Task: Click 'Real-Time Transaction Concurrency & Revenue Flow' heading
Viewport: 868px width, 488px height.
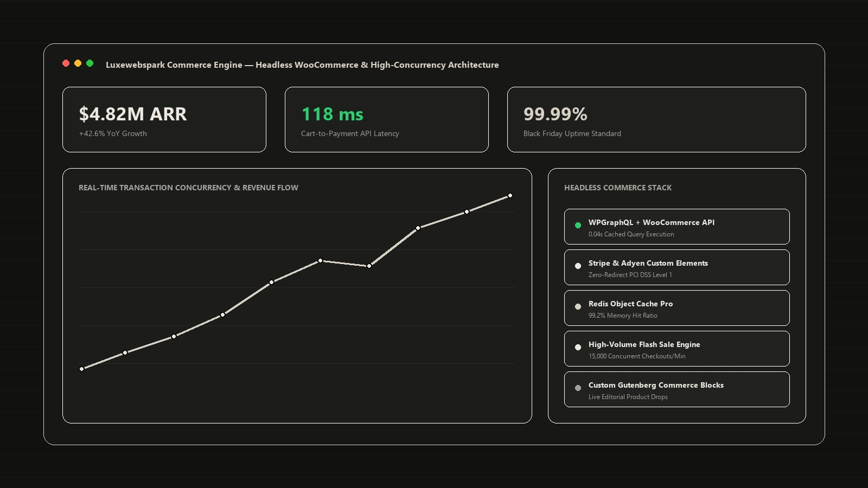Action: [x=188, y=188]
